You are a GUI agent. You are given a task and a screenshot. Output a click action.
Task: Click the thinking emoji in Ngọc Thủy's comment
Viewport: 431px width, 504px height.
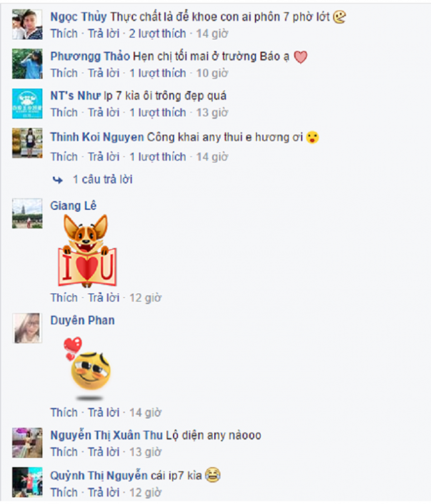339,17
